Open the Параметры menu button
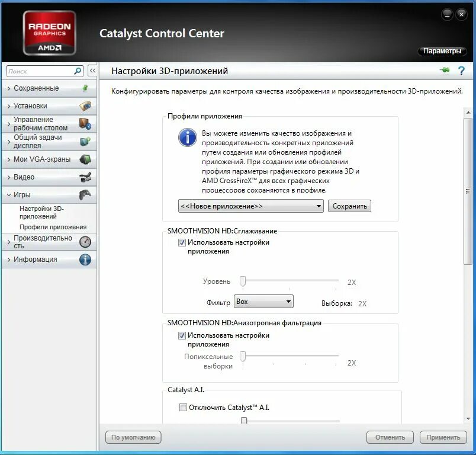 (x=442, y=51)
